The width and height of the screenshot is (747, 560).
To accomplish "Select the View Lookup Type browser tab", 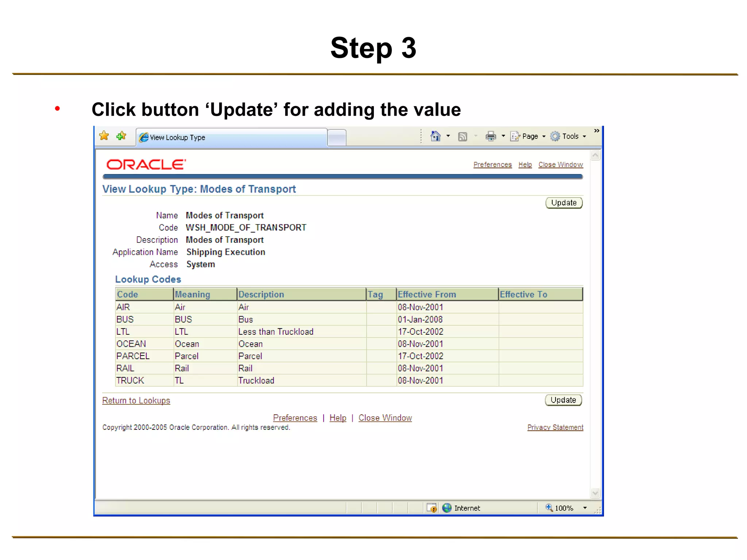I will [232, 137].
